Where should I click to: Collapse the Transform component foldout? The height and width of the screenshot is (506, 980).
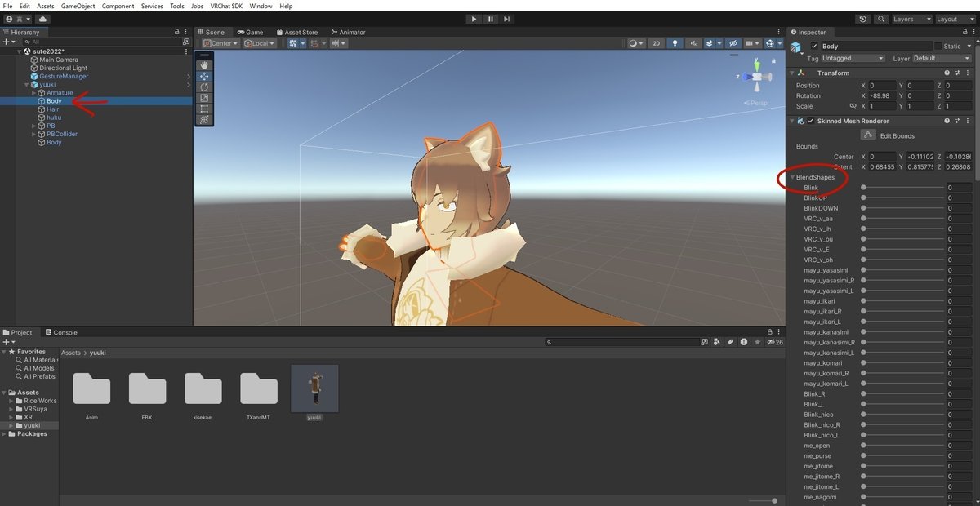pos(793,73)
